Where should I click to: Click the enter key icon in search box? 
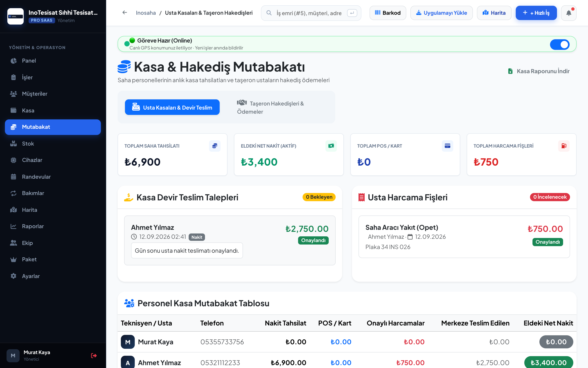click(x=352, y=13)
